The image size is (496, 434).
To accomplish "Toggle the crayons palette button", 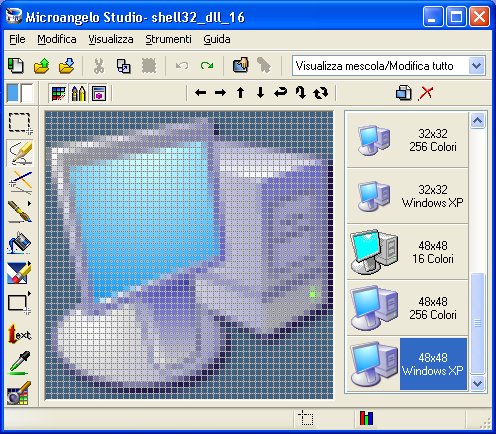I will click(x=78, y=93).
